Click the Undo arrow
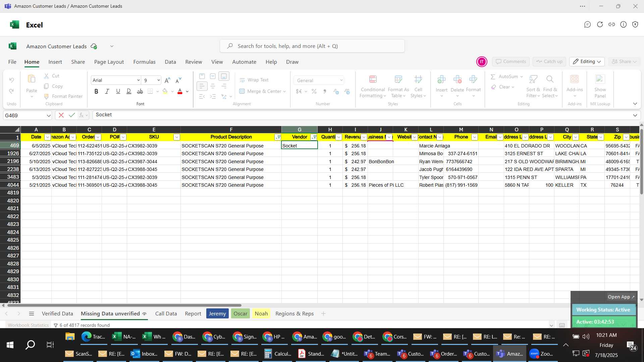644x362 pixels. (12, 80)
